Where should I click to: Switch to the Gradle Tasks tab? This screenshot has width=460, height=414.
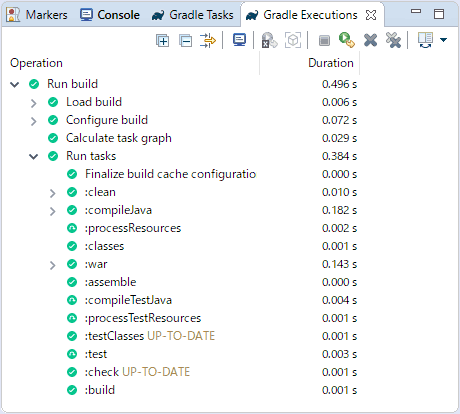coord(192,15)
